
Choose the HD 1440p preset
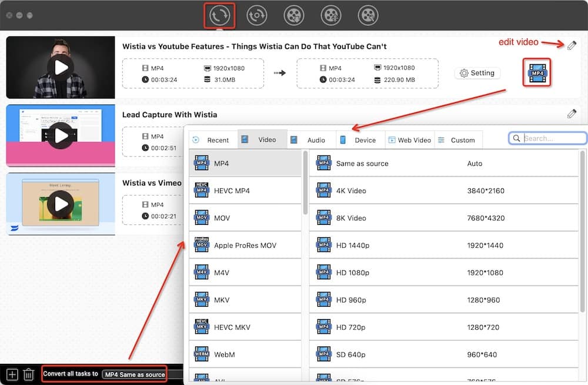(444, 245)
